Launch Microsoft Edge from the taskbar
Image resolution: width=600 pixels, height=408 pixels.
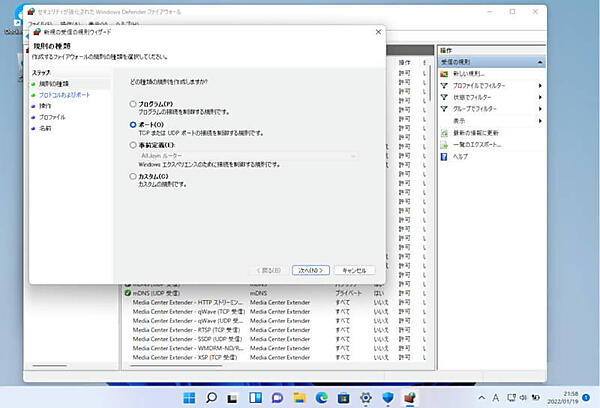click(x=321, y=398)
